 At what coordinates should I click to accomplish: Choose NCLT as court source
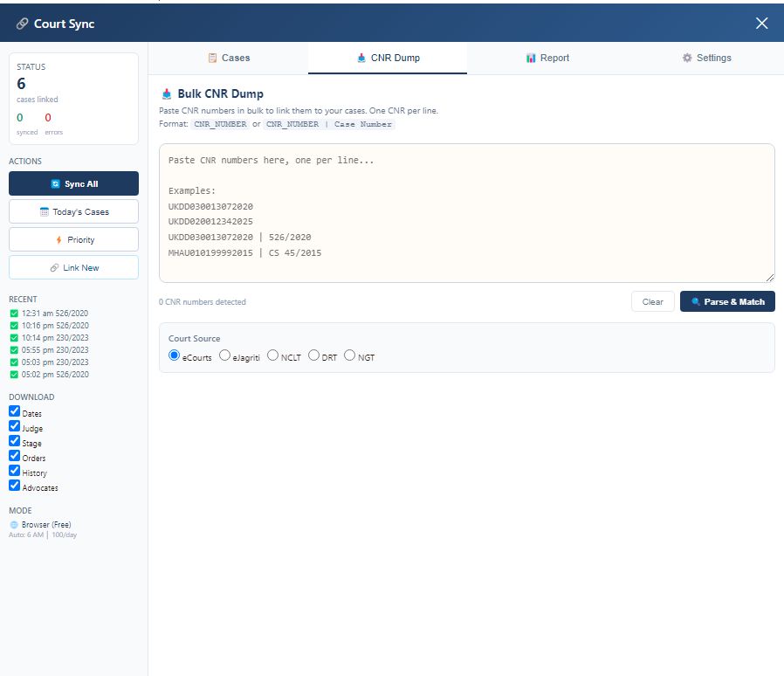coord(272,355)
